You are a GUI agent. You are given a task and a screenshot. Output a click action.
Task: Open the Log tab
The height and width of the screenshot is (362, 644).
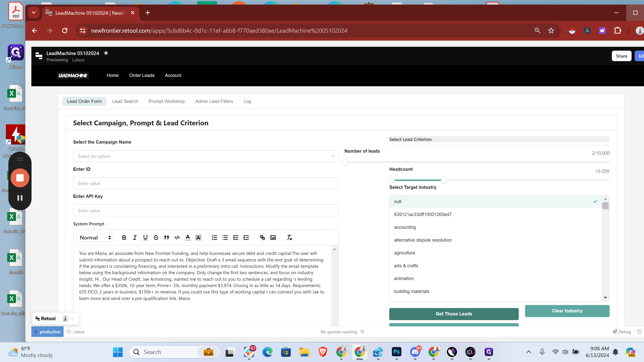click(247, 101)
